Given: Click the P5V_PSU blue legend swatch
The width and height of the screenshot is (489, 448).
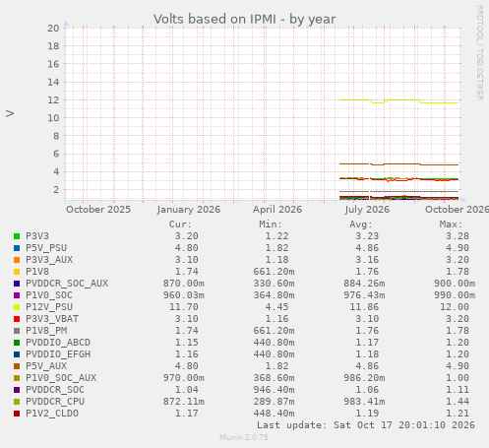Looking at the screenshot, I should click(x=17, y=248).
